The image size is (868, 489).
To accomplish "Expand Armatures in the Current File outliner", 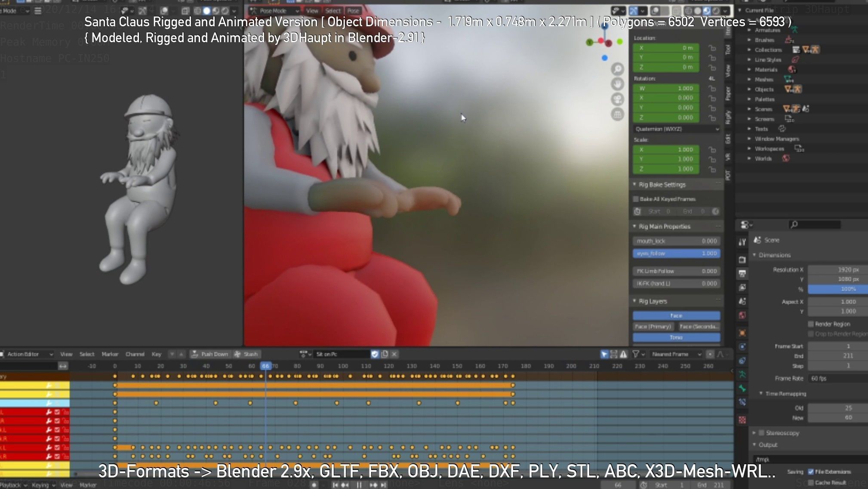I will click(749, 30).
